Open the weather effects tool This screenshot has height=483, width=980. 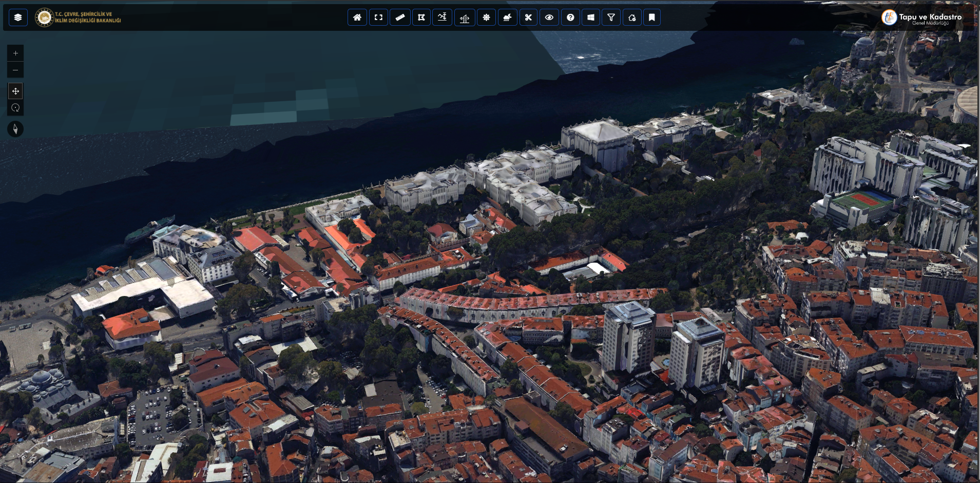(507, 17)
